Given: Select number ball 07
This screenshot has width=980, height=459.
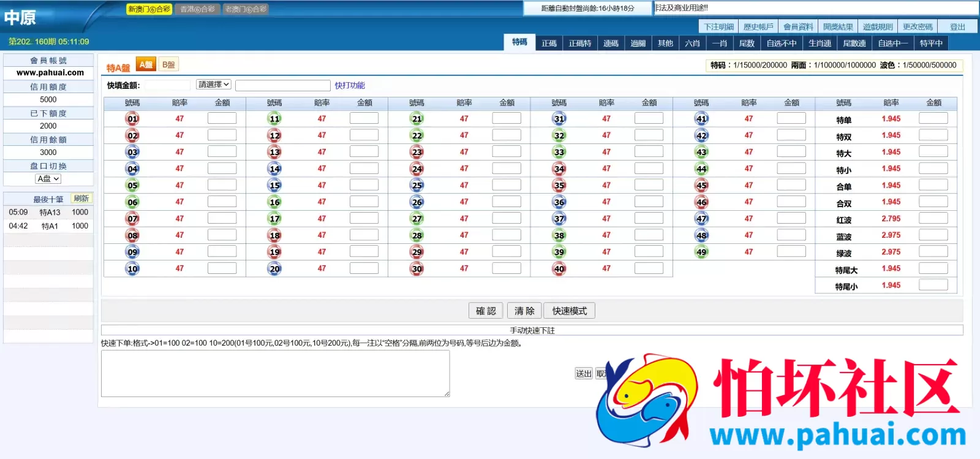Looking at the screenshot, I should pyautogui.click(x=132, y=219).
